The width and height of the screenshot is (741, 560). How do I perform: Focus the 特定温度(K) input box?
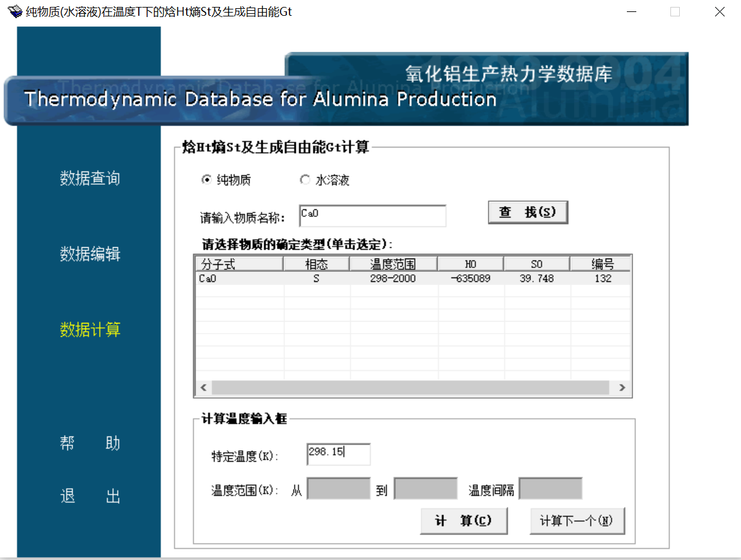338,454
